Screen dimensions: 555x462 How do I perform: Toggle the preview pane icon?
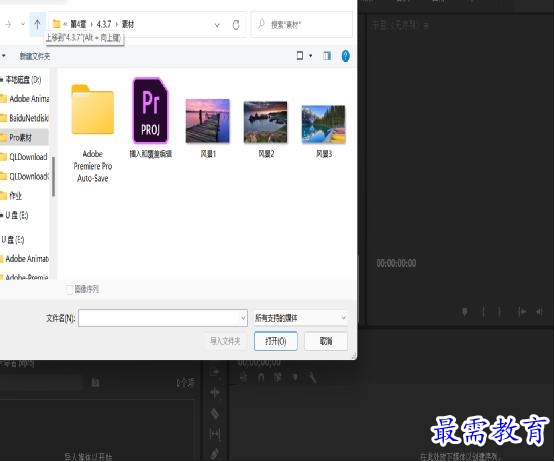tap(327, 56)
